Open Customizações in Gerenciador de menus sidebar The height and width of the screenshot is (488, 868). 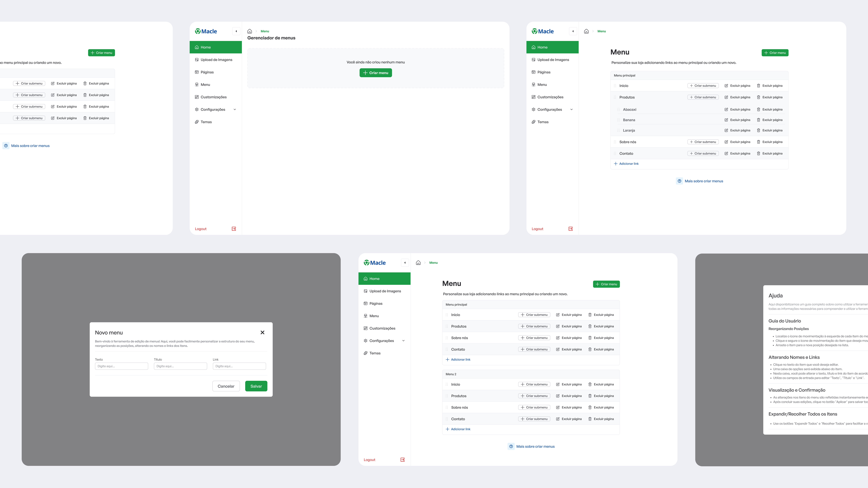[x=216, y=97]
